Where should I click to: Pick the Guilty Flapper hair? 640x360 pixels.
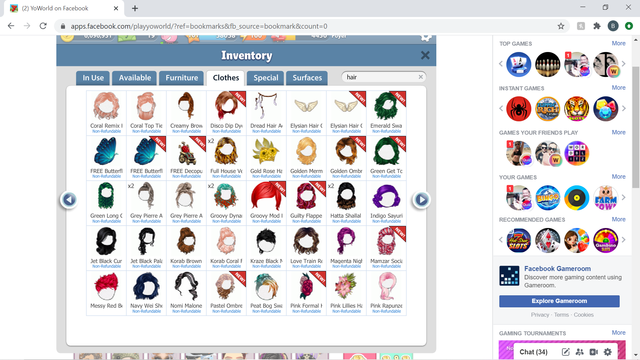click(306, 202)
